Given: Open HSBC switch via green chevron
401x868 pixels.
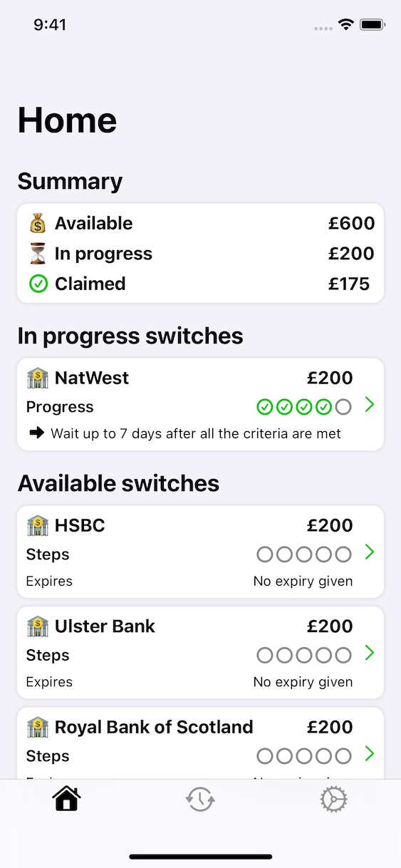Looking at the screenshot, I should [369, 552].
